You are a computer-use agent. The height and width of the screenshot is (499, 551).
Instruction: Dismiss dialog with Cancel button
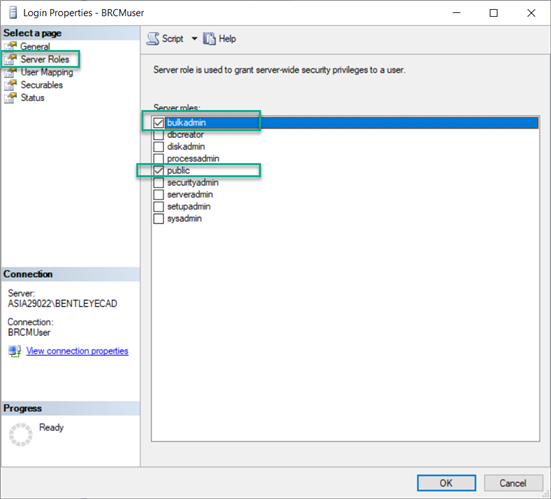(x=513, y=483)
